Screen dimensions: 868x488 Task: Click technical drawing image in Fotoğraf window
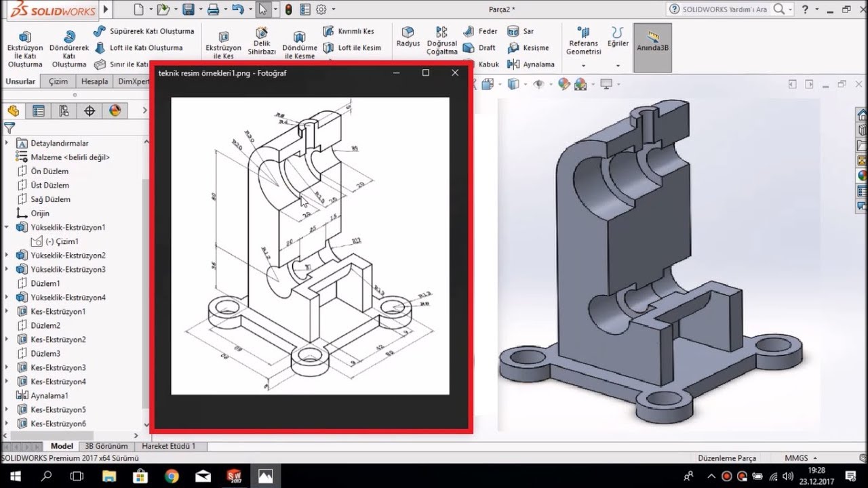click(310, 245)
